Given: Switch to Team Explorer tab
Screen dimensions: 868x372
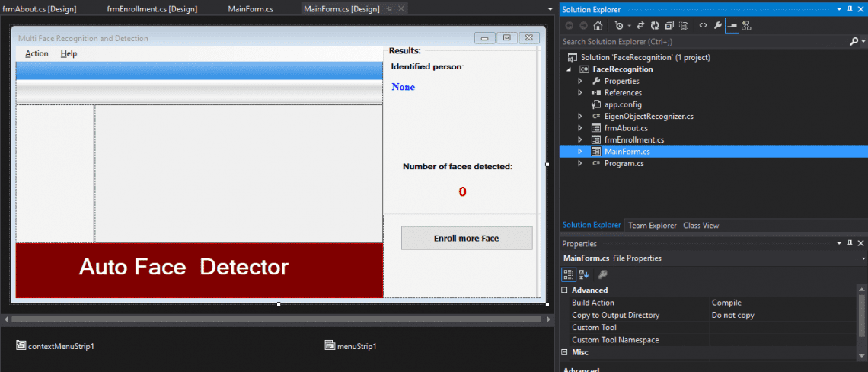Looking at the screenshot, I should tap(652, 226).
